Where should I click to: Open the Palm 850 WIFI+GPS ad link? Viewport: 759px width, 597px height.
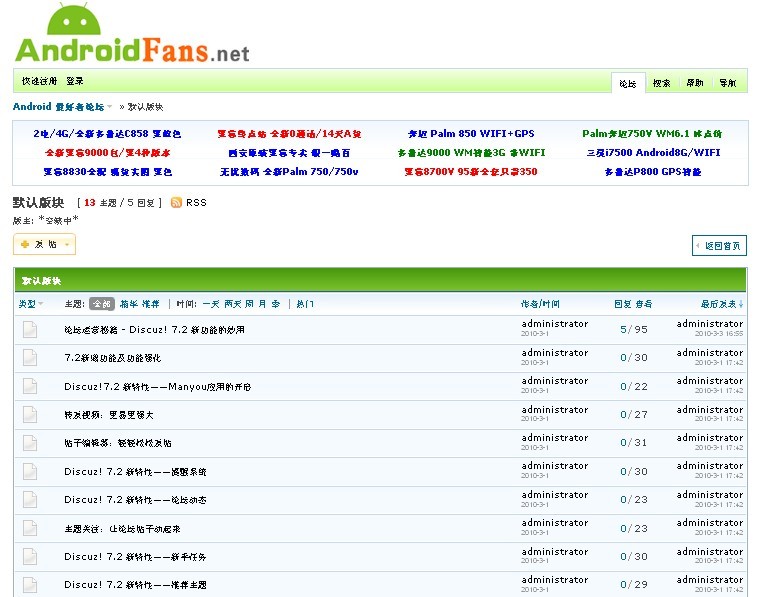[x=471, y=134]
